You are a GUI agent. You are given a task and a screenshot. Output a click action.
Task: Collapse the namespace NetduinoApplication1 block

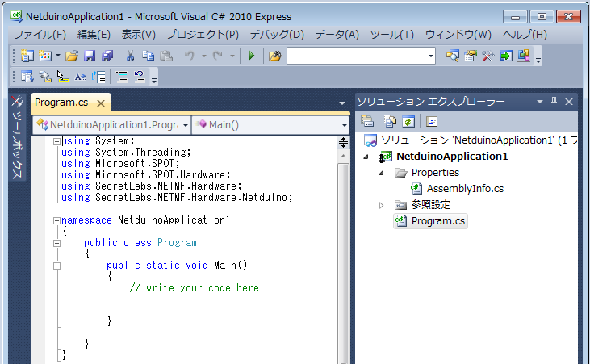point(56,220)
